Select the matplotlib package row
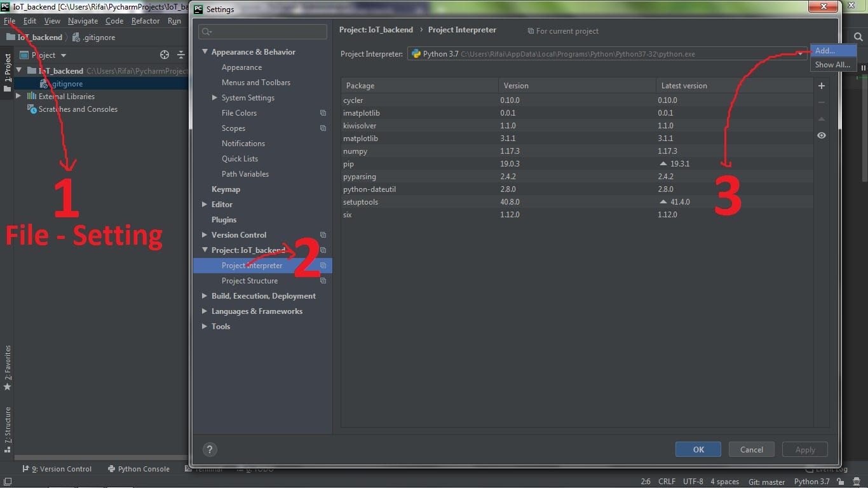Screen dimensions: 868x488 coord(577,139)
